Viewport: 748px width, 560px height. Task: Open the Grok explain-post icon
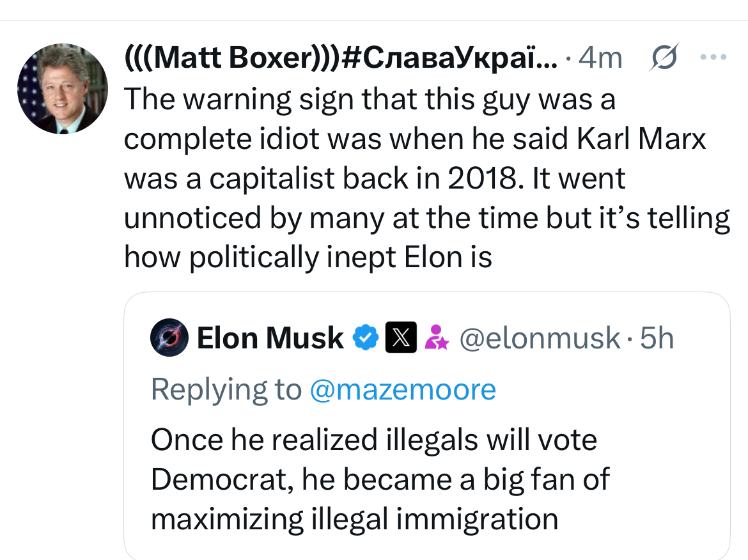(664, 58)
